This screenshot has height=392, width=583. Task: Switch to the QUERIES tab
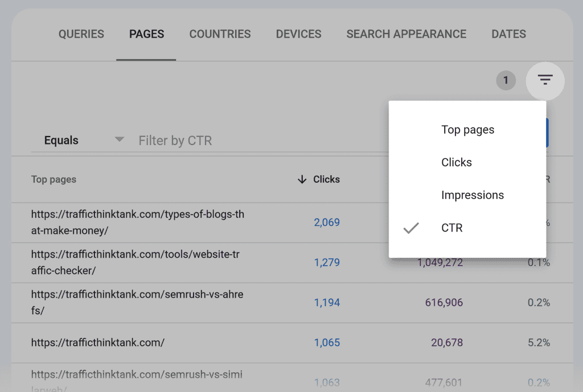click(81, 34)
